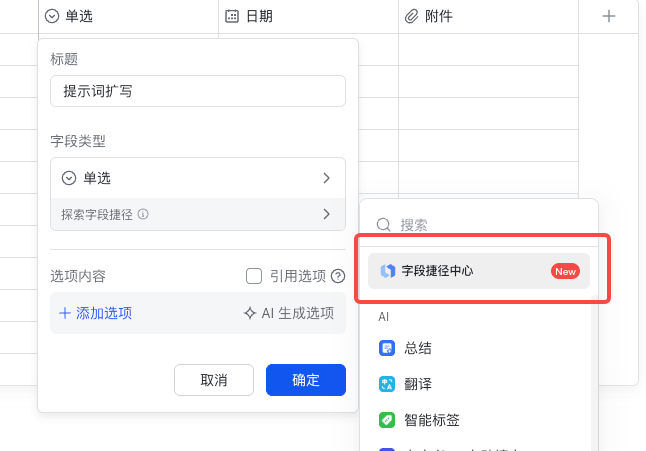
Task: Choose 翻译 from the AI list
Action: click(x=418, y=384)
